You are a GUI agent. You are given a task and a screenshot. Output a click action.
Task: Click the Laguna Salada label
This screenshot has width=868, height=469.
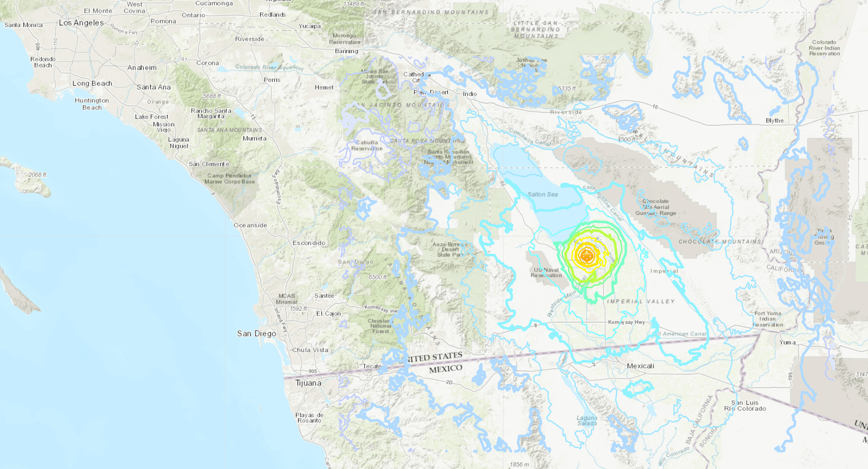(587, 420)
